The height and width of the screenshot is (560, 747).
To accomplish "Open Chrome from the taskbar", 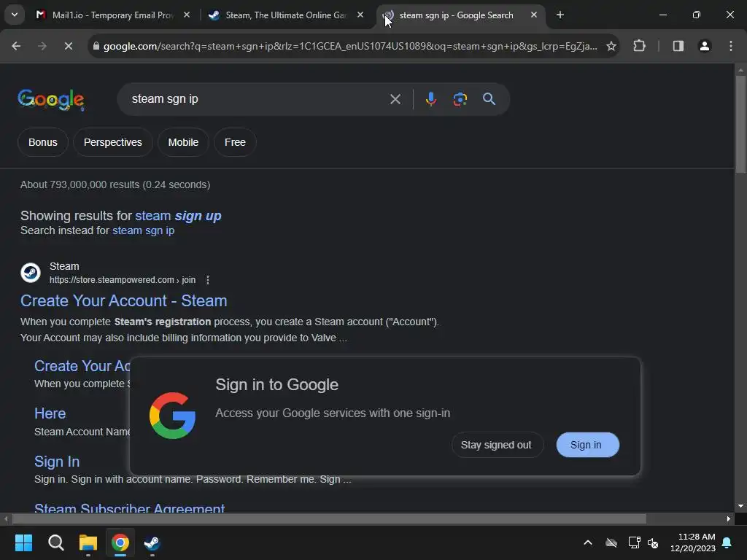I will coord(120,542).
